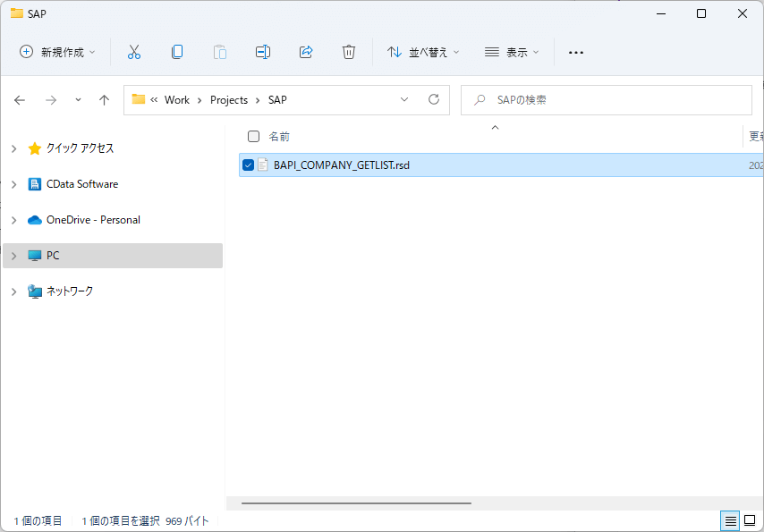Viewport: 764px width, 532px height.
Task: Click the horizontal scrollbar in file list
Action: [x=356, y=502]
